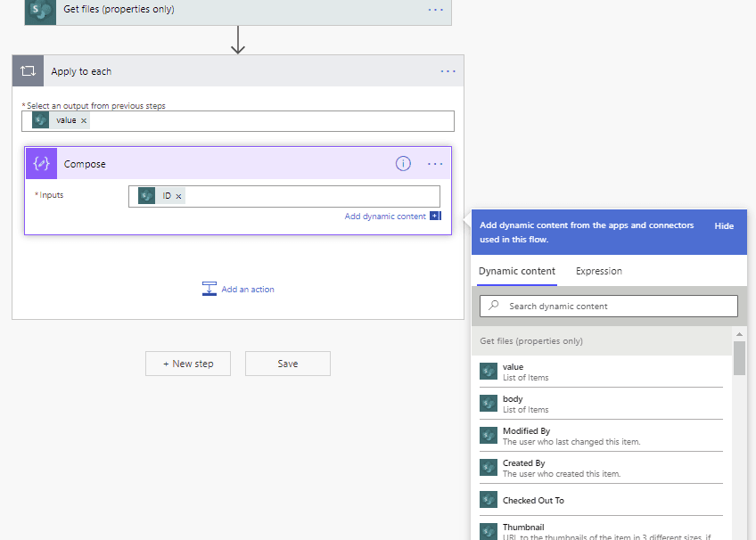The image size is (756, 540).
Task: Open the Compose action options menu
Action: point(435,164)
